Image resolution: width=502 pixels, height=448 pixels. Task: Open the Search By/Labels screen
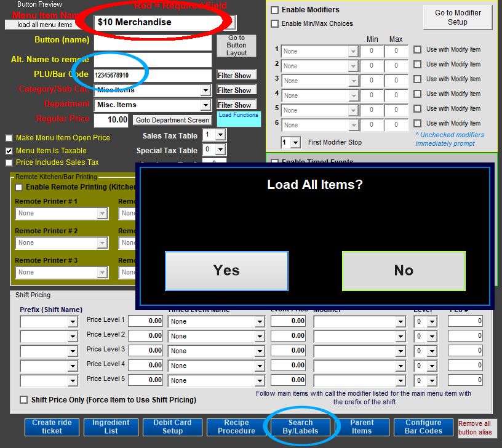point(300,426)
